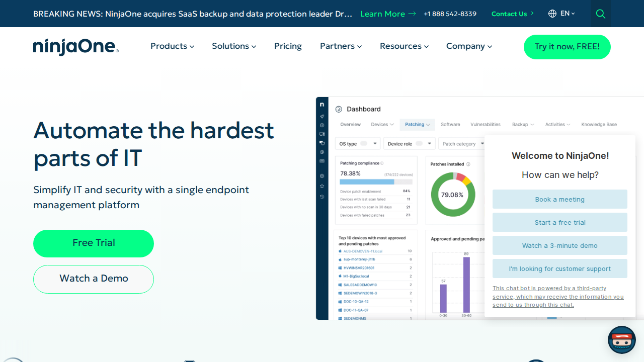This screenshot has height=362, width=644.
Task: Open device SALESADDEMOW10
Action: click(360, 285)
